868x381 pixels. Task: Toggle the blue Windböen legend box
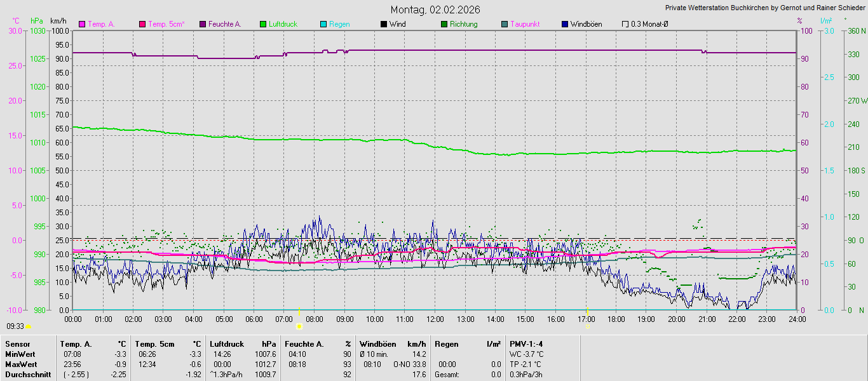(565, 24)
